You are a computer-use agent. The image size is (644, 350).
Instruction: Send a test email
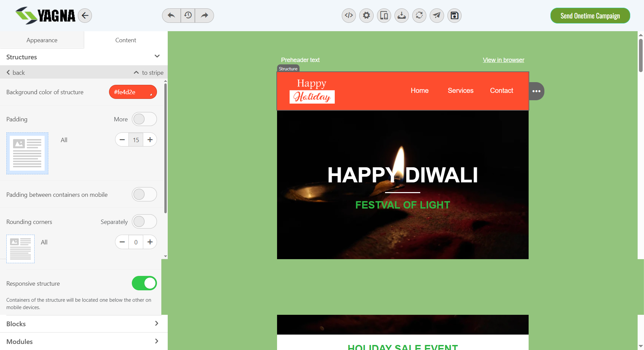(436, 15)
